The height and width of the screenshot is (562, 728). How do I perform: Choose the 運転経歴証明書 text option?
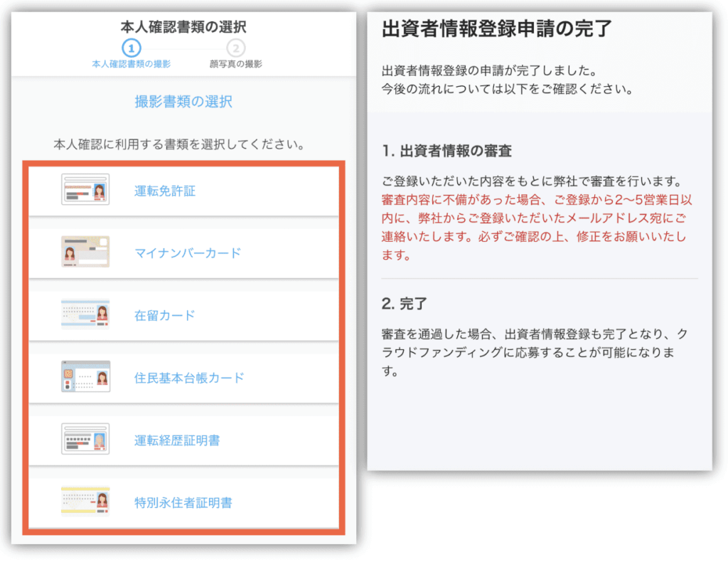click(177, 440)
